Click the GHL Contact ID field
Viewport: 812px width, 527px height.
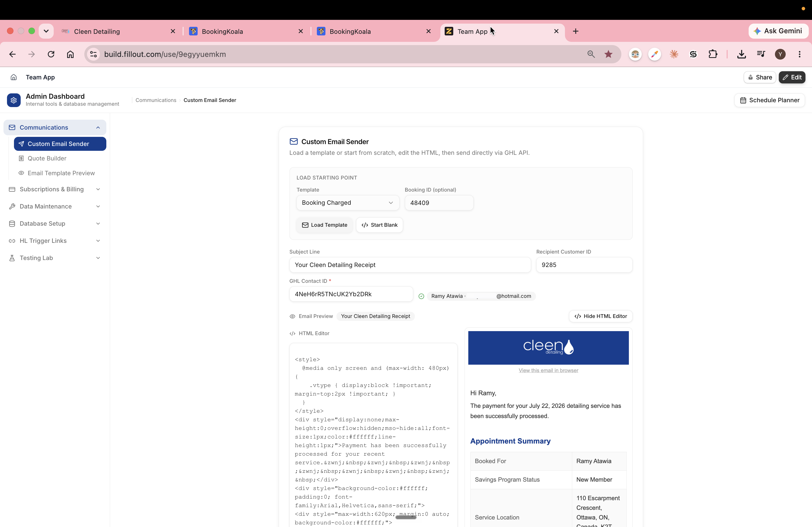[351, 294]
